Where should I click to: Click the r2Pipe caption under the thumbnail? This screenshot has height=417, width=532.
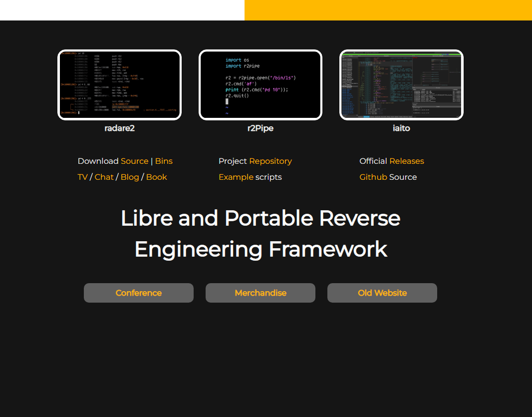pyautogui.click(x=260, y=128)
